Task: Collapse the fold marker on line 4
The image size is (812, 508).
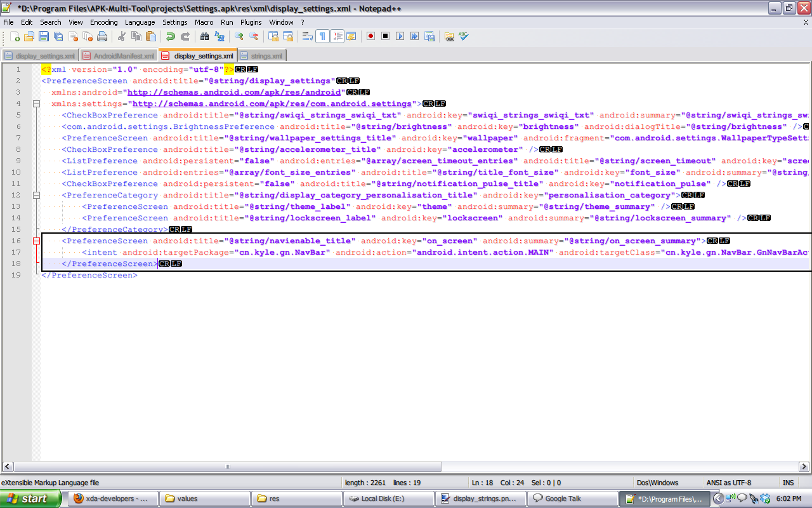Action: 36,104
